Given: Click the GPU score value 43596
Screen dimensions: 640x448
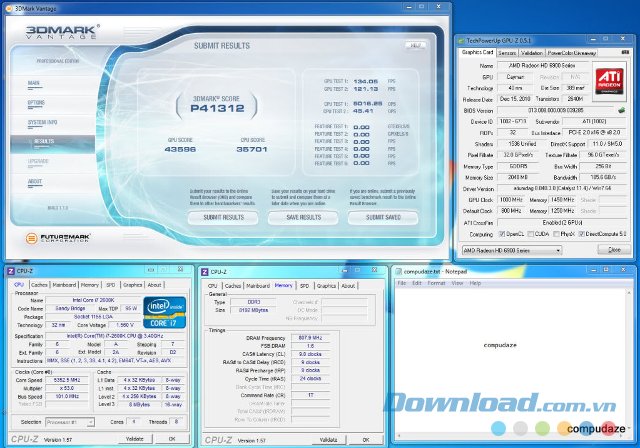Looking at the screenshot, I should coord(180,149).
